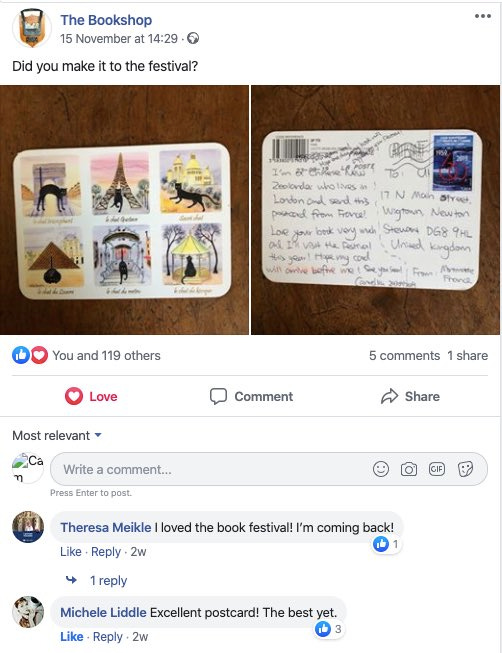Click The Bookshop profile picture

32,28
